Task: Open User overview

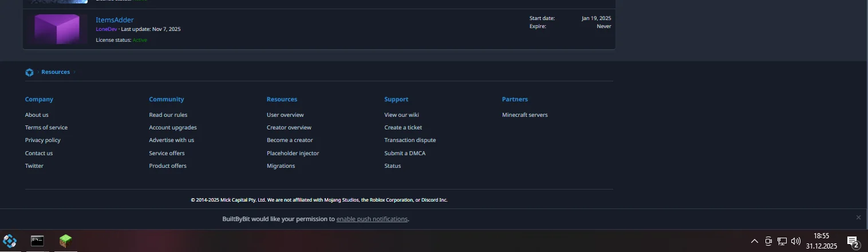Action: point(285,115)
